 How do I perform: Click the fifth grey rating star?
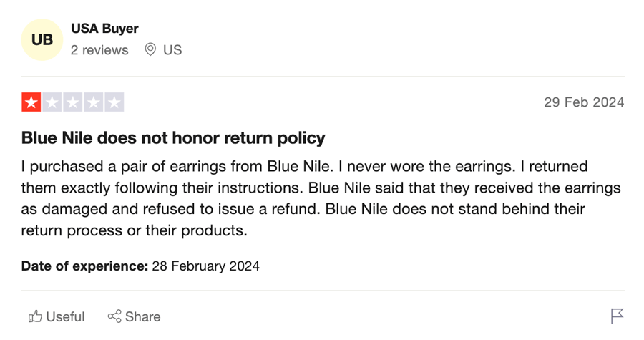click(114, 102)
